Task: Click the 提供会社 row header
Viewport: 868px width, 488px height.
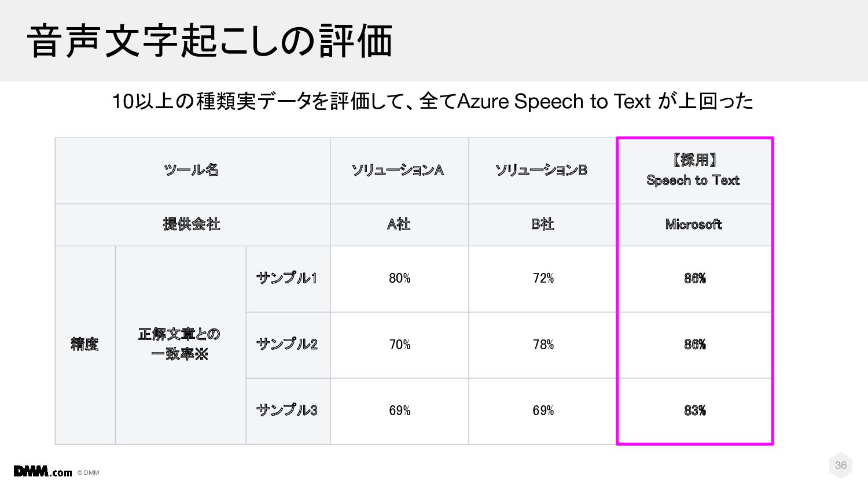Action: pos(193,225)
